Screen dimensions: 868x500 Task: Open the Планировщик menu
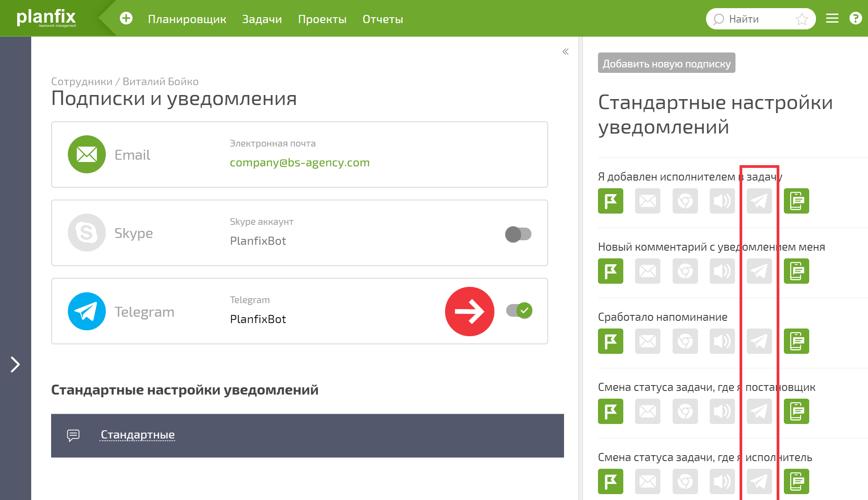click(187, 19)
